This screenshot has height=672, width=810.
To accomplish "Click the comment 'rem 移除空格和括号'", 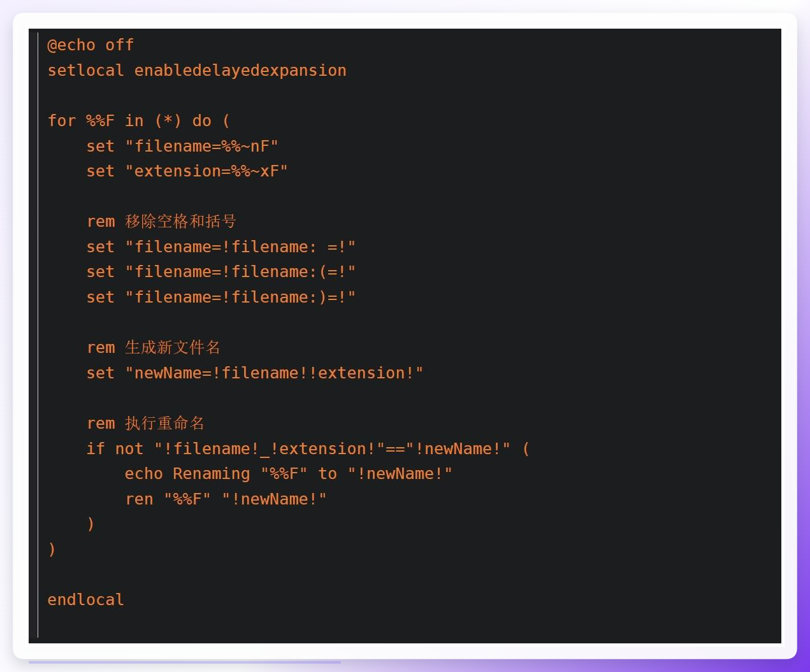I will point(162,222).
